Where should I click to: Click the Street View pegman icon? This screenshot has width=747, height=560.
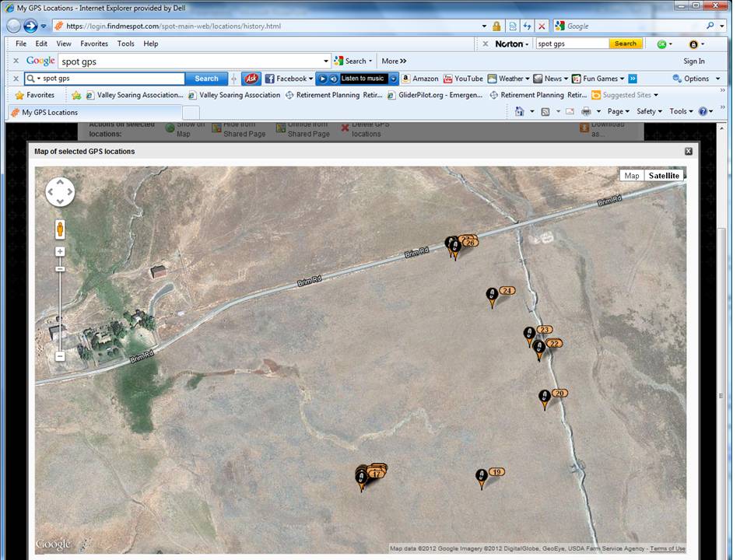pos(60,229)
